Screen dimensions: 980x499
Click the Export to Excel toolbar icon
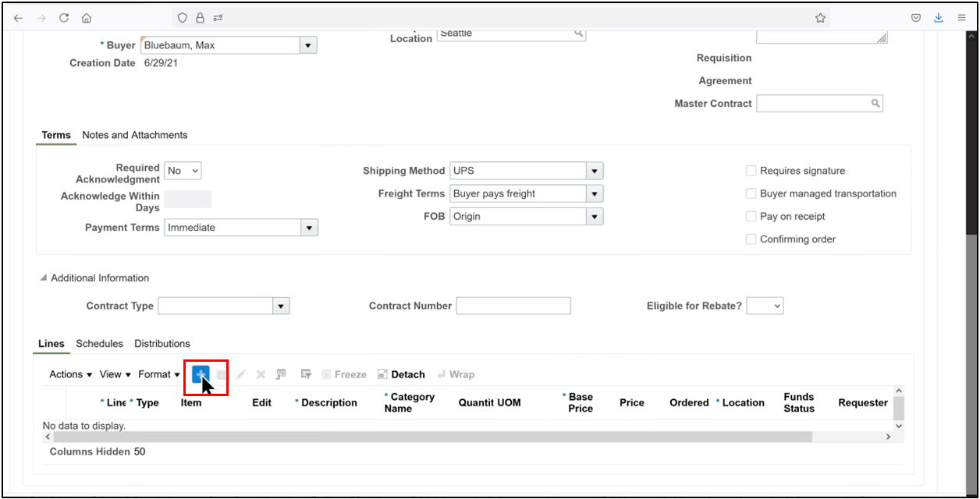tap(281, 373)
